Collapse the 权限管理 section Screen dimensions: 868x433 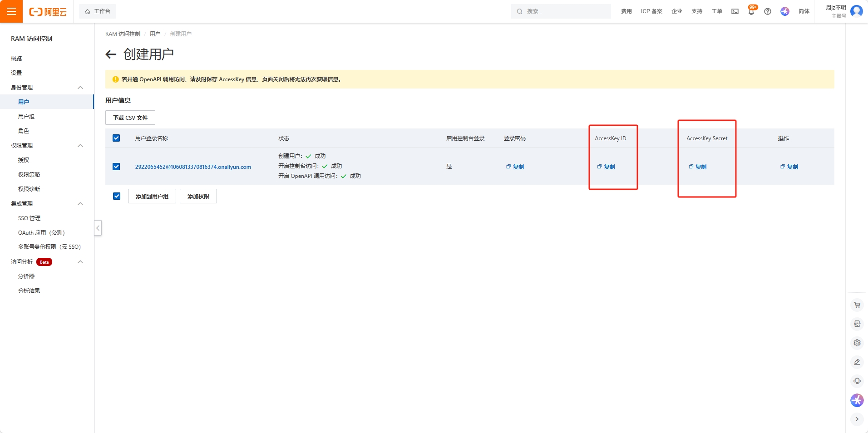[80, 146]
